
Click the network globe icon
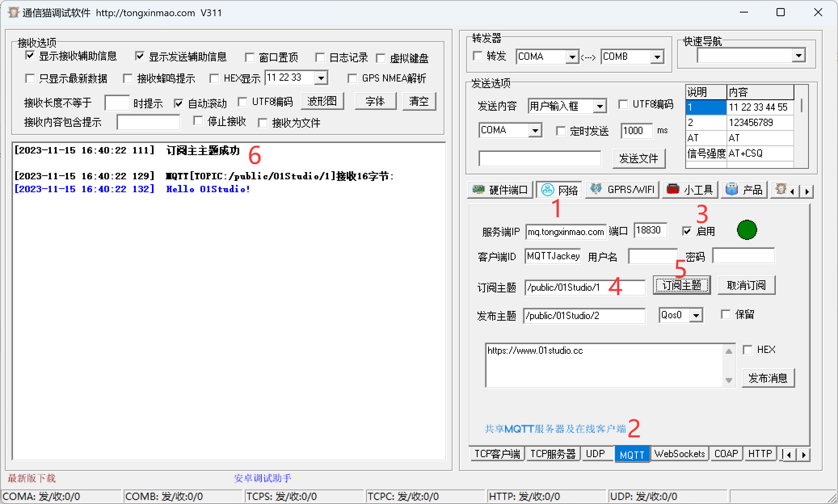(x=547, y=189)
